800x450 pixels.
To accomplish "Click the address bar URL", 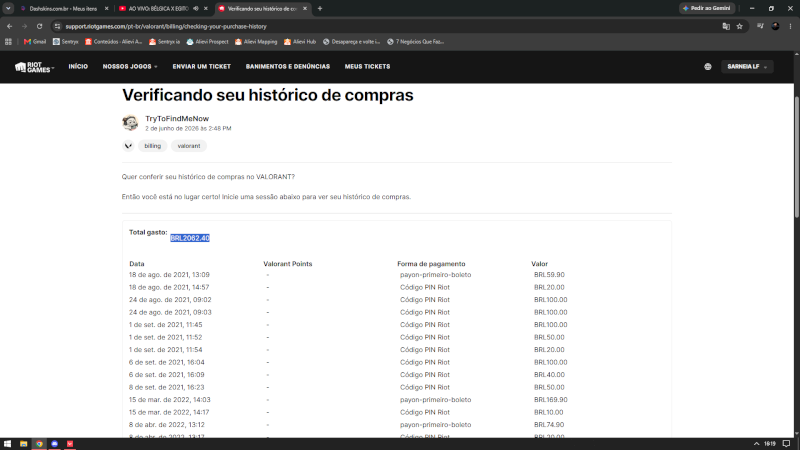I will pyautogui.click(x=166, y=27).
